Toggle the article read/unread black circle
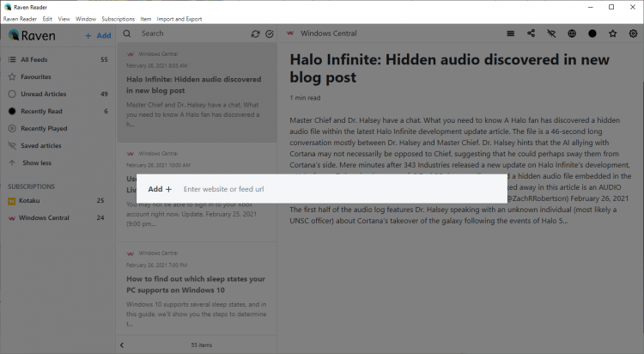This screenshot has width=644, height=354. coord(592,34)
